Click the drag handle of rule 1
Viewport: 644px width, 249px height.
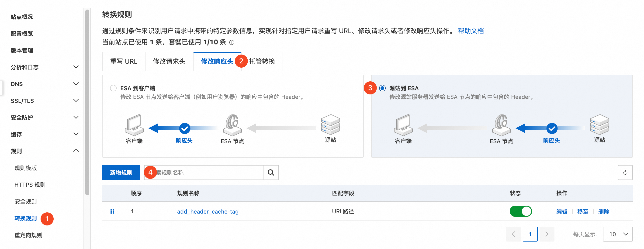tap(112, 211)
